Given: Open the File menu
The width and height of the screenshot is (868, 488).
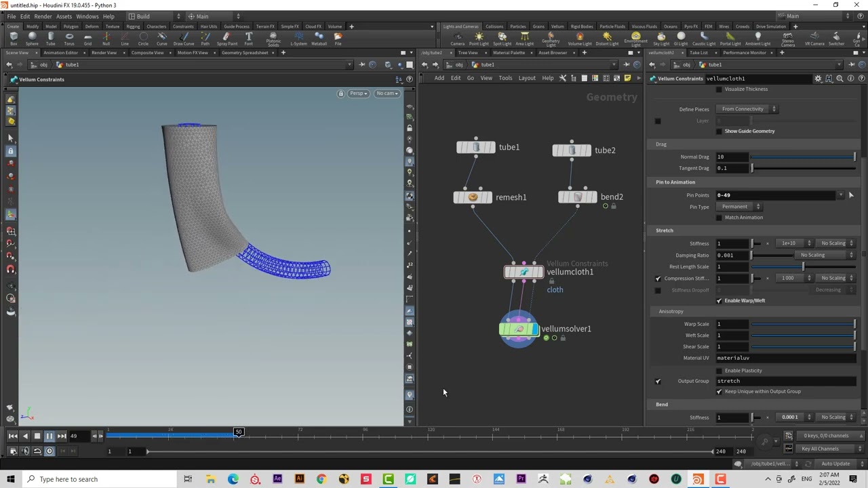Looking at the screenshot, I should pyautogui.click(x=12, y=16).
